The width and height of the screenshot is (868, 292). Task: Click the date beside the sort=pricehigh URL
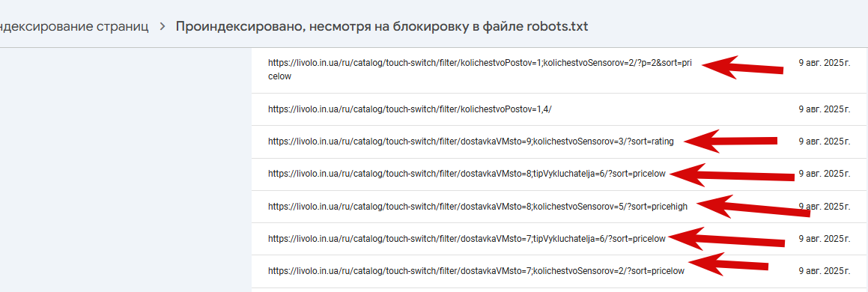point(825,207)
